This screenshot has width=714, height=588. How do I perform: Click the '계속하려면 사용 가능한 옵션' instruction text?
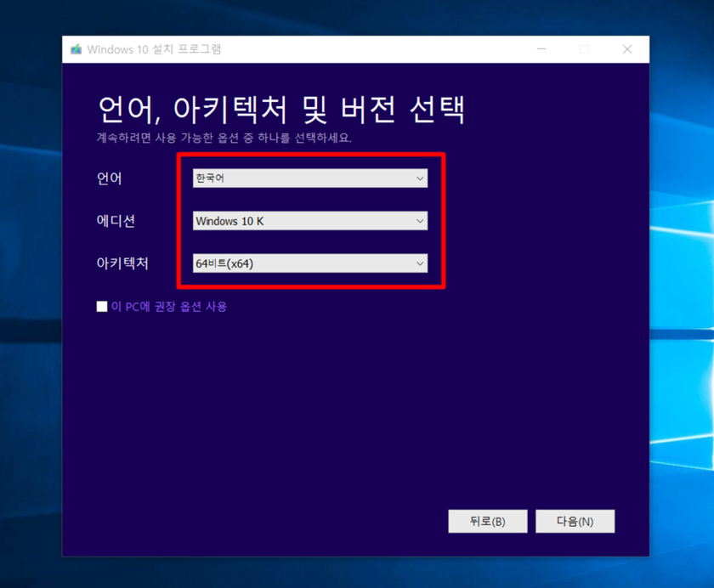coord(224,138)
